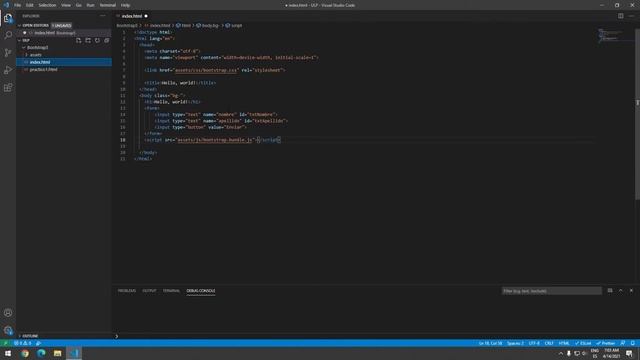Open practice1.html from the file tree

pyautogui.click(x=43, y=69)
